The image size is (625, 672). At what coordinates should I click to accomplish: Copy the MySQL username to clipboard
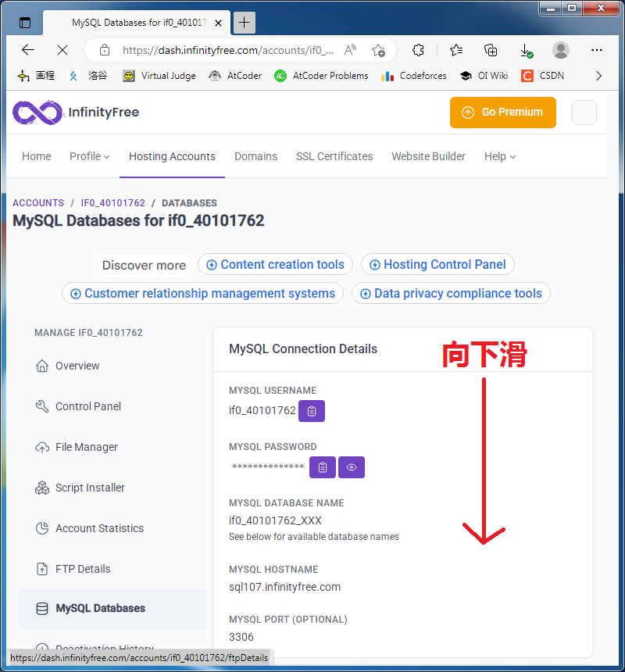[312, 411]
